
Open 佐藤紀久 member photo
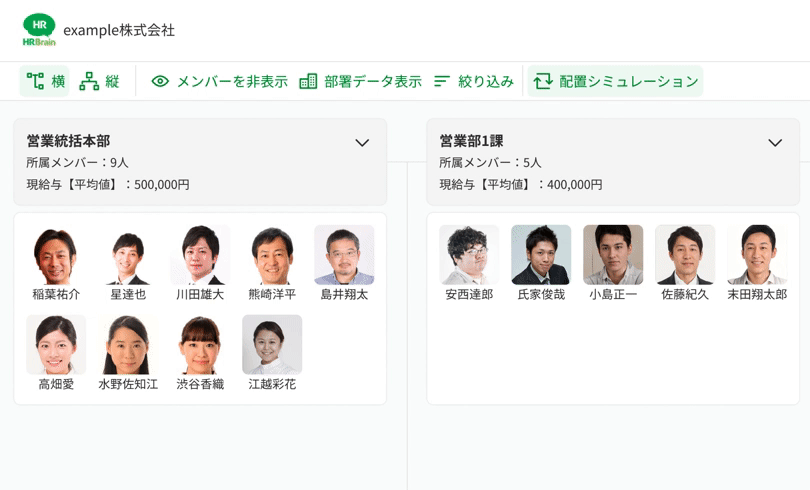click(685, 255)
